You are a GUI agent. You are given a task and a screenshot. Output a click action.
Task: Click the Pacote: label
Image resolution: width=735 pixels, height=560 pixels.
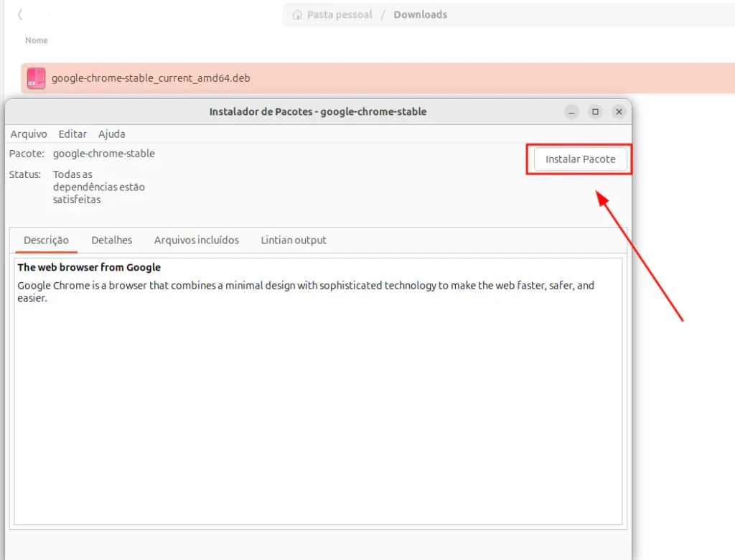[27, 154]
